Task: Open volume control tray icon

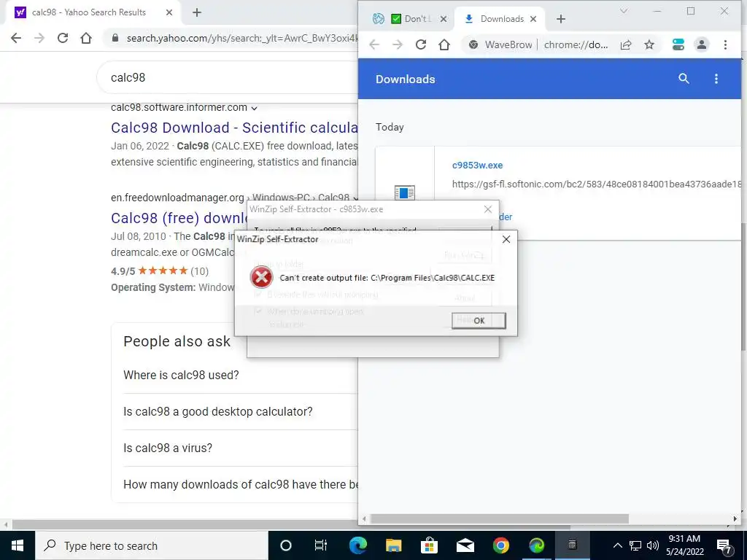Action: coord(653,545)
